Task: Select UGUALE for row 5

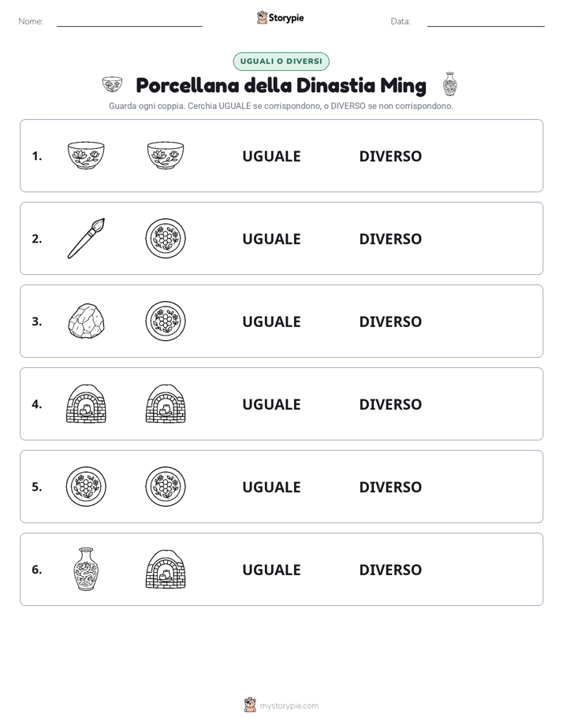Action: tap(271, 487)
